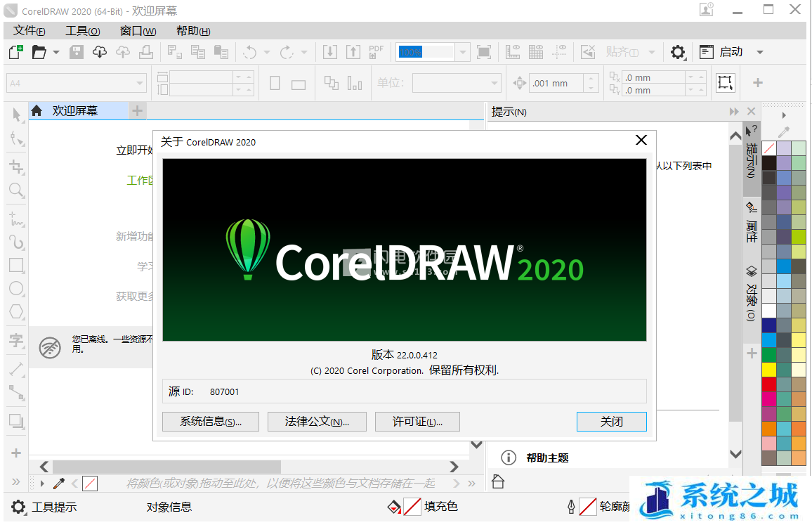
Task: Select the Rectangle tool
Action: point(17,266)
